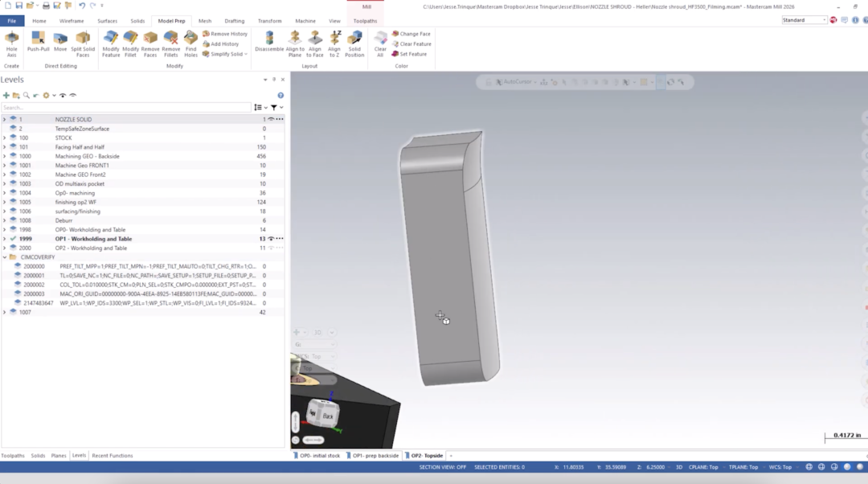Viewport: 868px width, 484px height.
Task: Turn all levels off in Levels toolbar
Action: 73,95
